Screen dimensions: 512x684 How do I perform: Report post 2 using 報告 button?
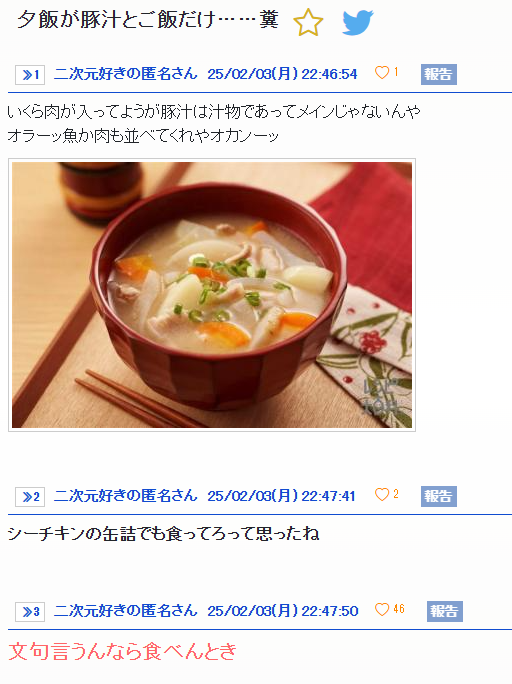439,496
